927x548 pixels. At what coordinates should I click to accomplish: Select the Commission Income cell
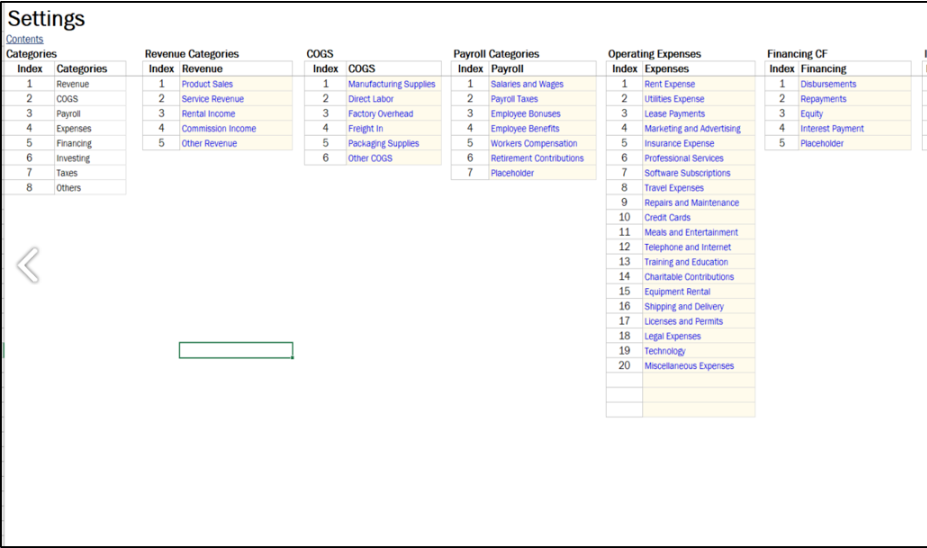[x=218, y=128]
